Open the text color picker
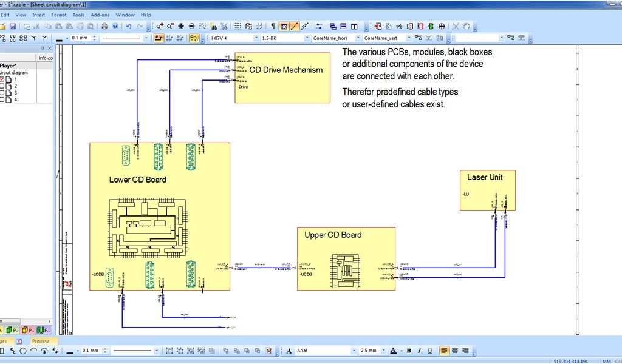This screenshot has height=364, width=622. 400,351
